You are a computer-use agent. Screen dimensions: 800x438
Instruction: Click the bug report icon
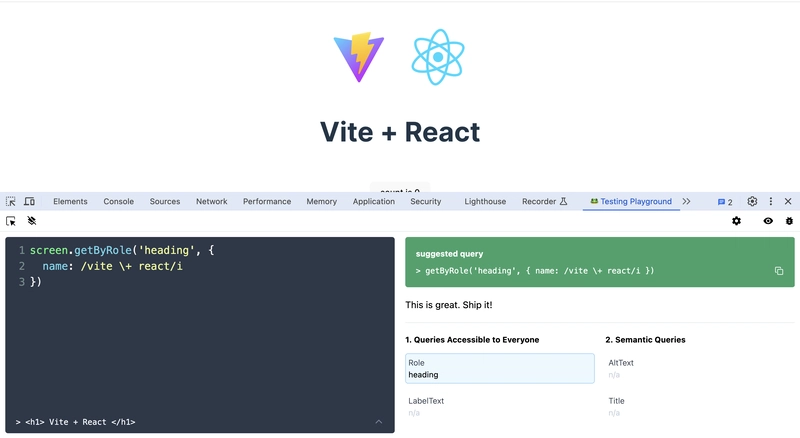789,221
